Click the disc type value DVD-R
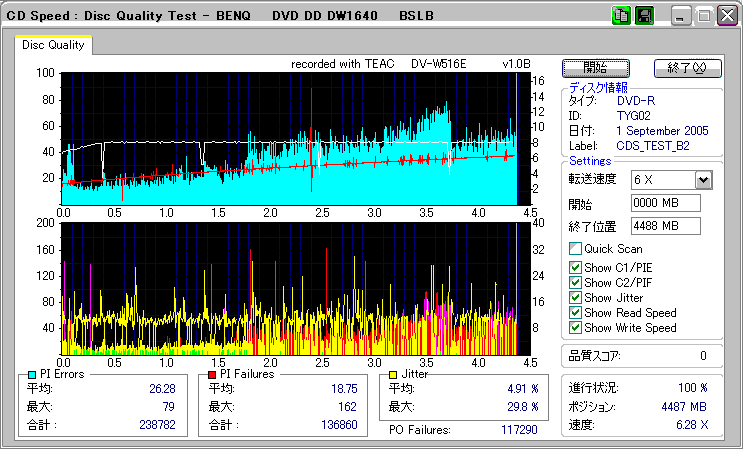This screenshot has height=449, width=743. click(x=635, y=100)
